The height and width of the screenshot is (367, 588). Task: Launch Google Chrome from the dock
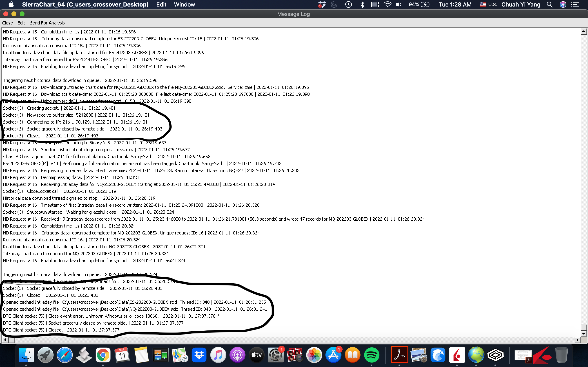[103, 355]
